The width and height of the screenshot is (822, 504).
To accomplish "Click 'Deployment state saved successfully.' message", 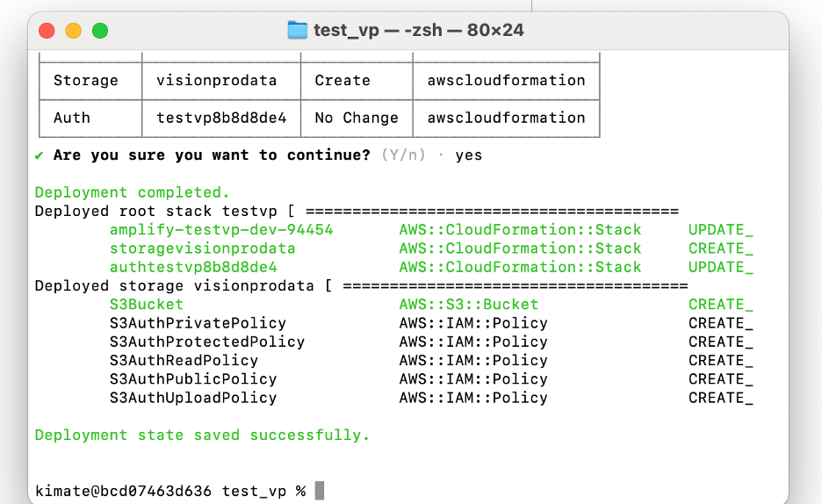I will coord(202,436).
